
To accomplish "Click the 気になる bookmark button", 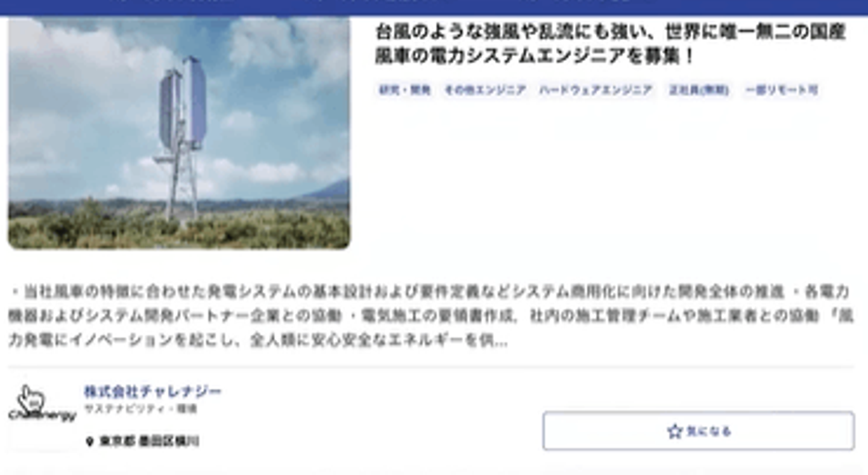I will coord(699,431).
